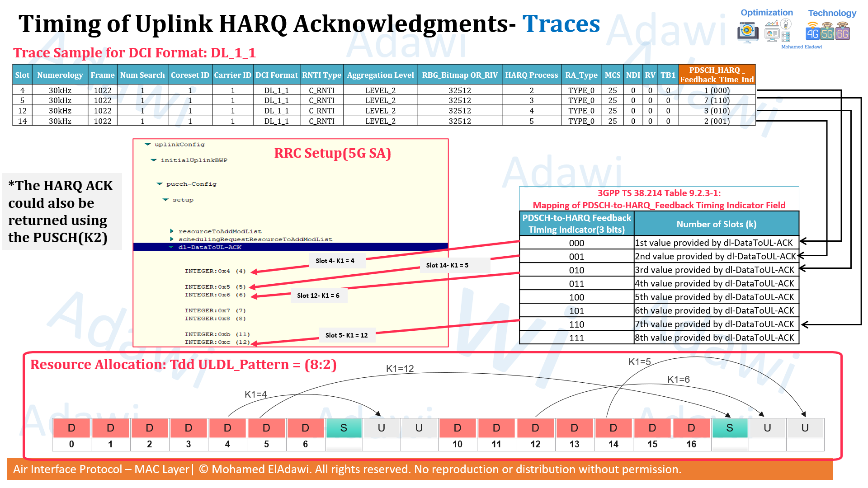
Task: Expand schedulingRequestResourceToAddModList node
Action: pyautogui.click(x=172, y=239)
